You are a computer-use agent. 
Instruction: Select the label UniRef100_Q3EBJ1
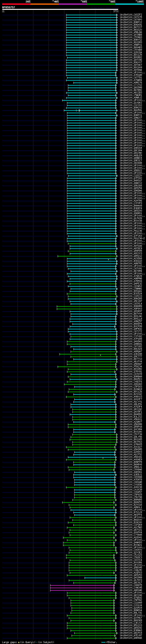(x=131, y=475)
